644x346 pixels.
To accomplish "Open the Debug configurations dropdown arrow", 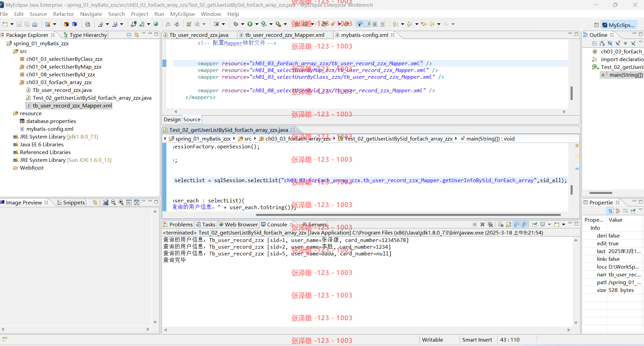I will point(243,24).
